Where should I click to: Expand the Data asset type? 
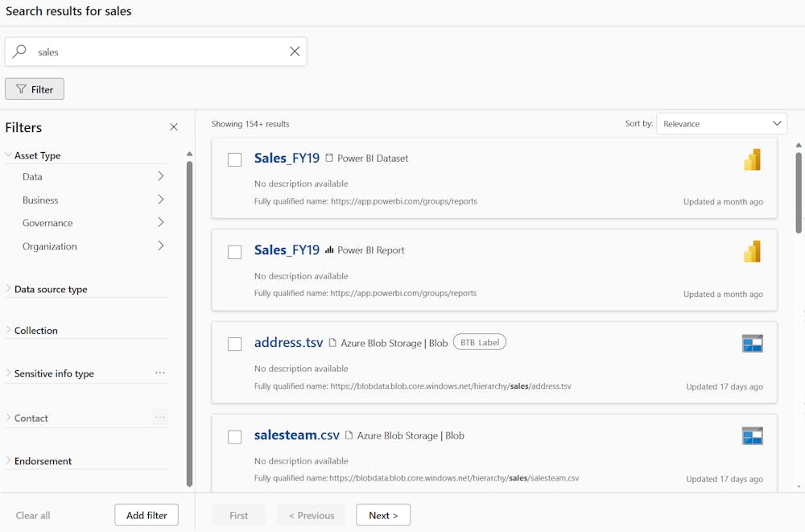pos(161,176)
